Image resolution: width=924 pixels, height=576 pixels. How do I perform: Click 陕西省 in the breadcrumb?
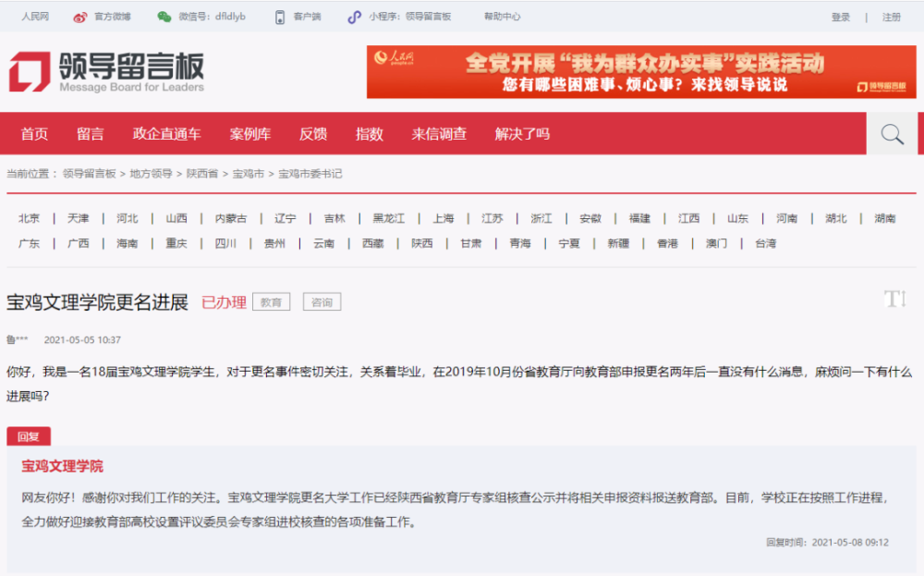[x=202, y=174]
